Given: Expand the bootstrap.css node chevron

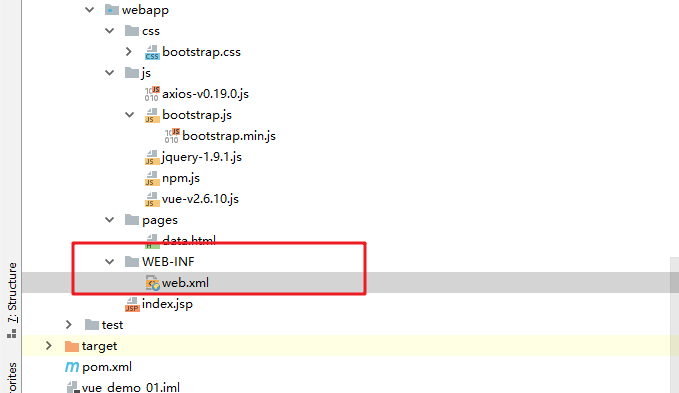Looking at the screenshot, I should [x=129, y=52].
